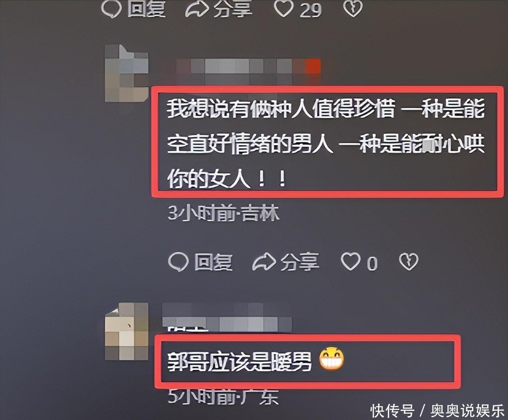Click the reply speech bubble in the top row
Screen dimensions: 508x420
tap(111, 9)
